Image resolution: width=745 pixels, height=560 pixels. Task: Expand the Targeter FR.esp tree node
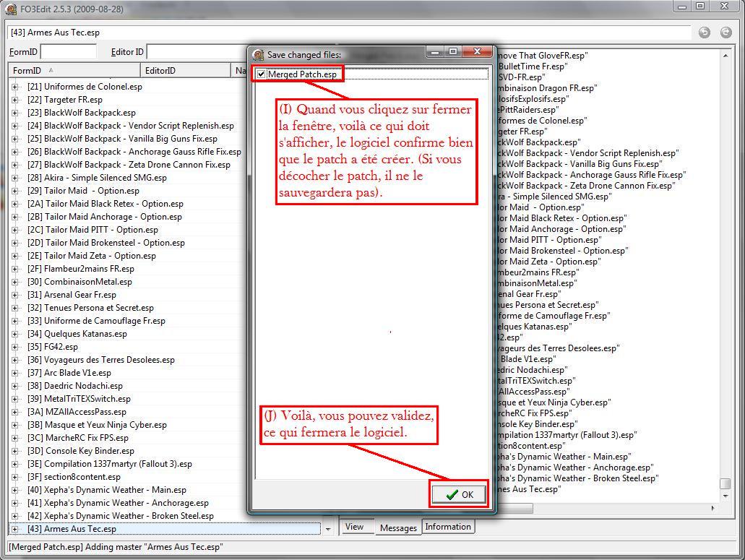(15, 100)
